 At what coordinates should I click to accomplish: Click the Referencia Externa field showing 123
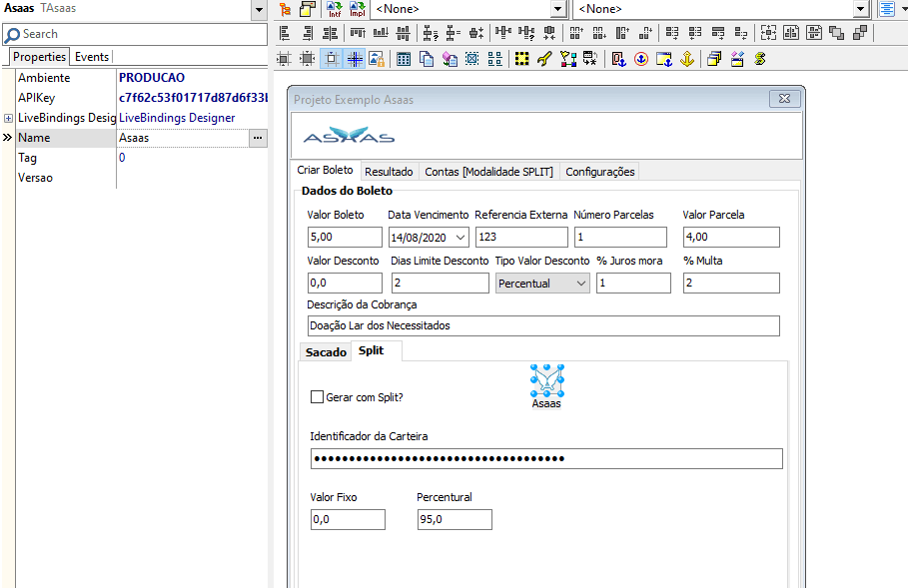521,238
